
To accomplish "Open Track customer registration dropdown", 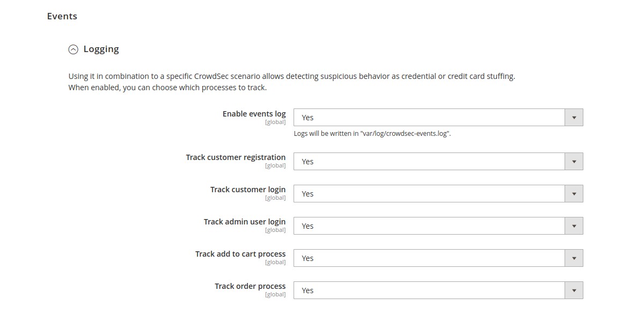I will 429,162.
